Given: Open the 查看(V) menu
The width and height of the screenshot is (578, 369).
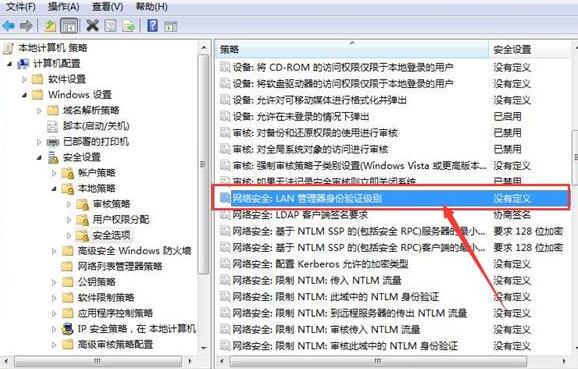Looking at the screenshot, I should pos(107,6).
